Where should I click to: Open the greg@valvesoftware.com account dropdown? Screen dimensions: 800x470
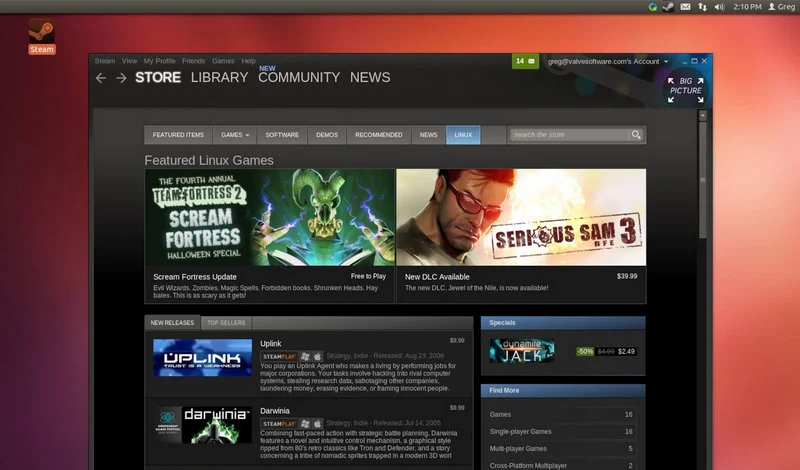click(x=608, y=61)
